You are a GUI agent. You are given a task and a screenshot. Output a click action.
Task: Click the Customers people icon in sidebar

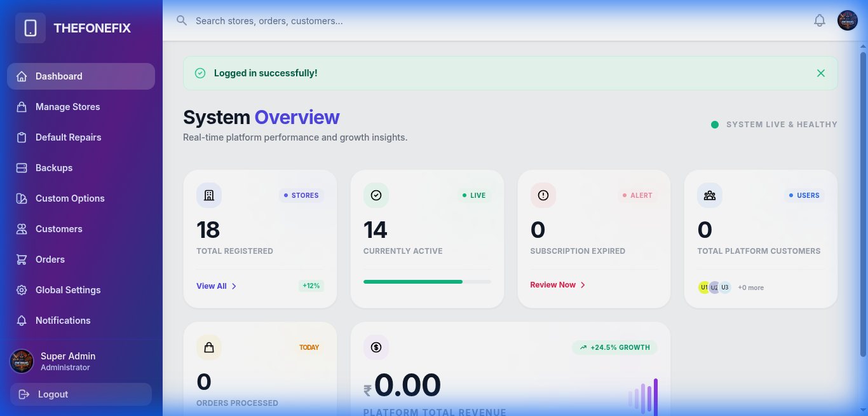[x=22, y=229]
